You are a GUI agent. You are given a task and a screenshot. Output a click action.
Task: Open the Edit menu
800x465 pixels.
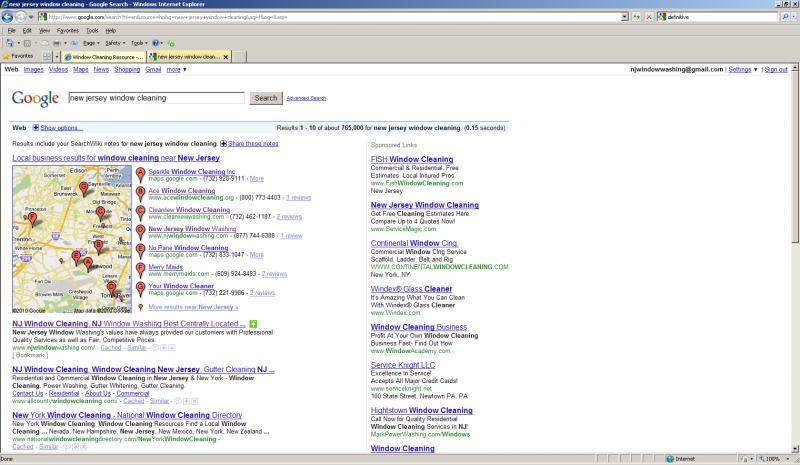[27, 31]
